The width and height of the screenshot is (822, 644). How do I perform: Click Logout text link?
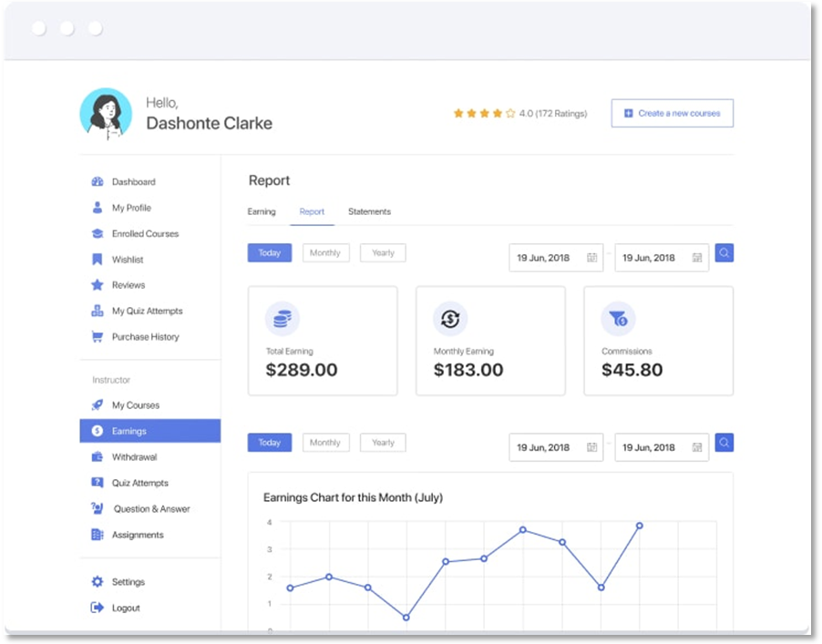tap(126, 608)
